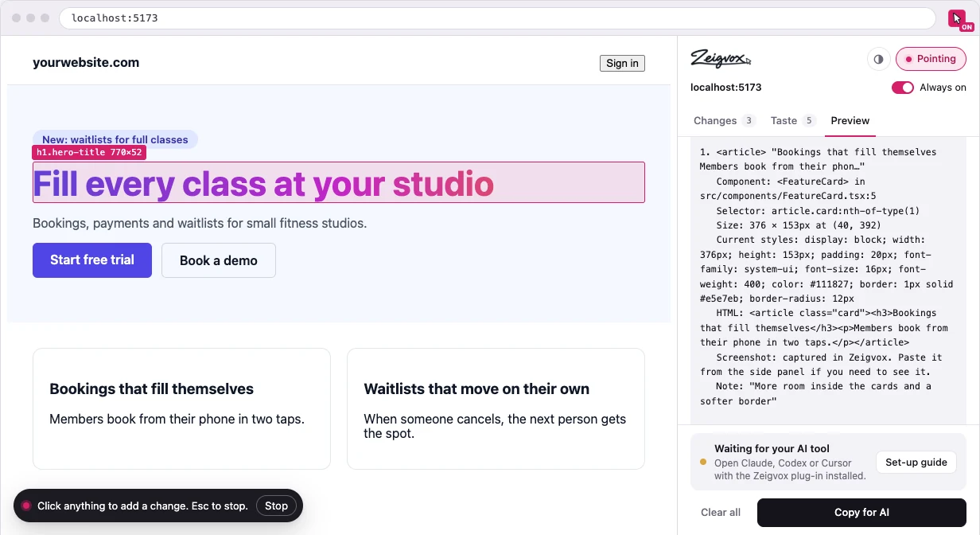This screenshot has width=980, height=535.
Task: Click the Selector: article.card line in preview
Action: coord(818,211)
